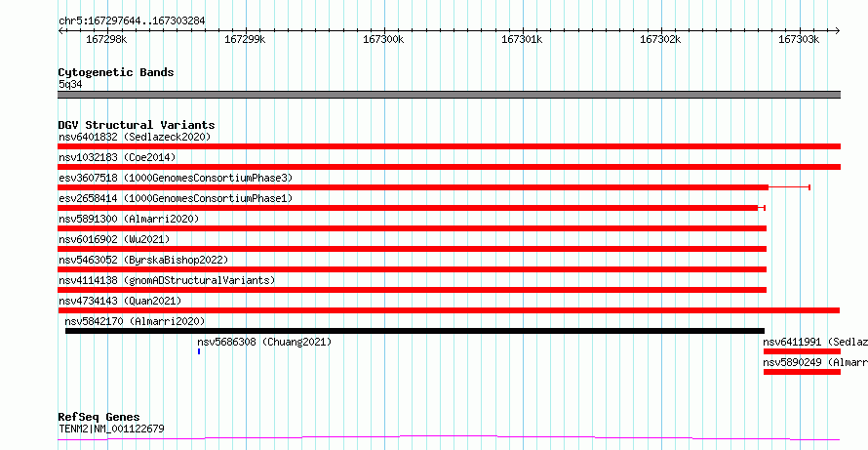Click the red bar of nsv5891300
868x450 pixels.
pos(412,228)
